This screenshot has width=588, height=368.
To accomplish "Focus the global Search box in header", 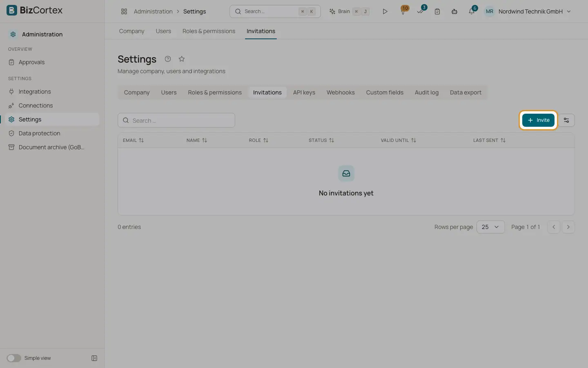I will [275, 11].
